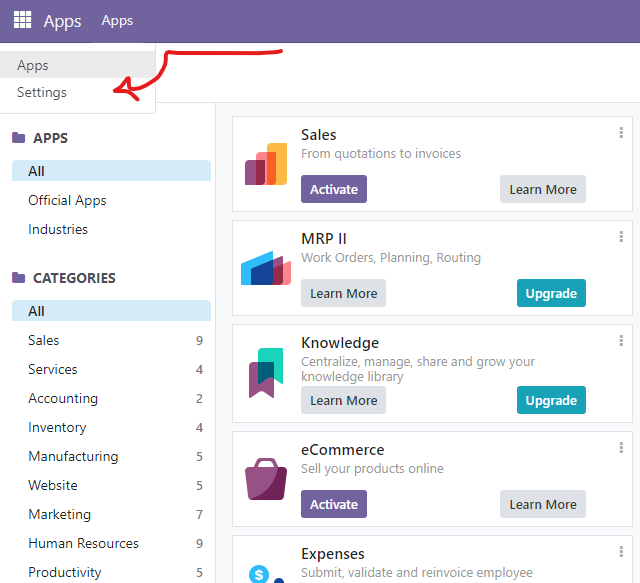Screen dimensions: 640x583
Task: Click the Expenses app title text
Action: point(333,554)
